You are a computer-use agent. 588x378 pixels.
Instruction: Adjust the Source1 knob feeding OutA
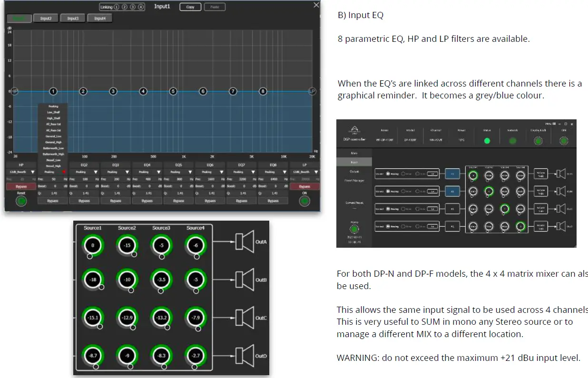pos(93,245)
